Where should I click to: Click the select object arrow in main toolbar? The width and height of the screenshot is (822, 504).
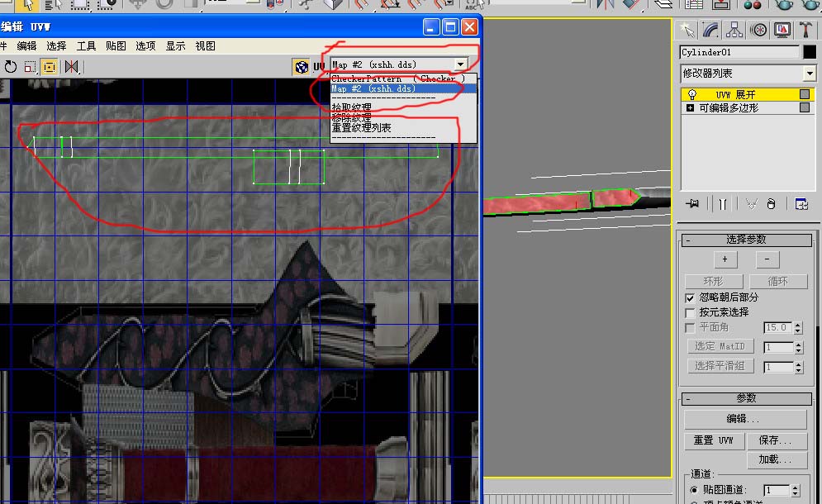[27, 5]
